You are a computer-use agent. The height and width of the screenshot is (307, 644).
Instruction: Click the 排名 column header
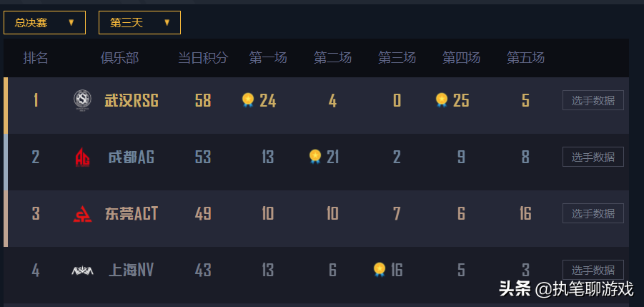pyautogui.click(x=36, y=58)
